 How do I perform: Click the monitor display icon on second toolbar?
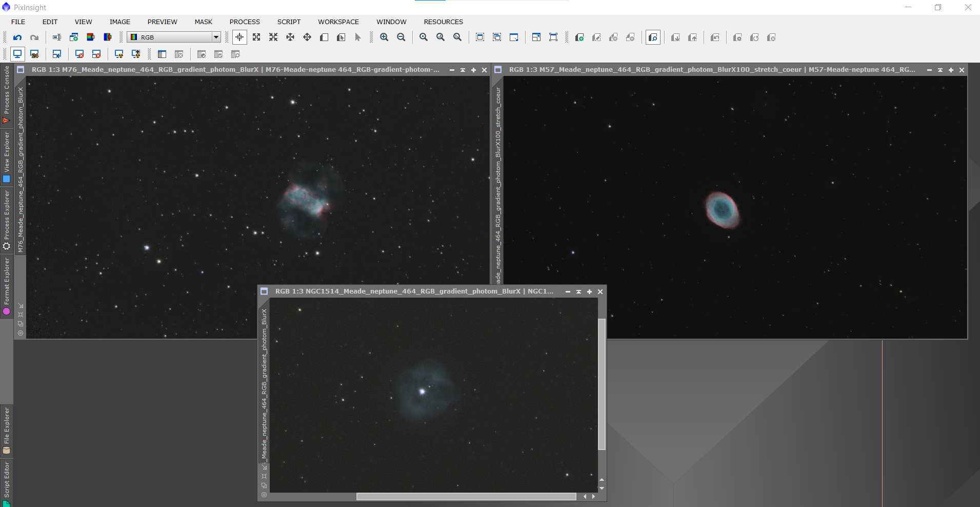tap(17, 54)
